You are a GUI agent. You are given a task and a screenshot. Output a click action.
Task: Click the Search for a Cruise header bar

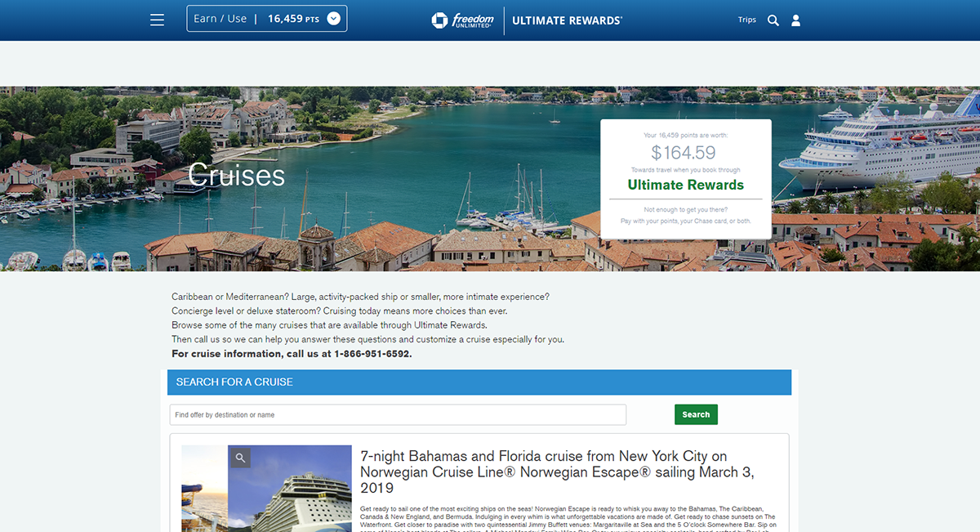point(479,382)
